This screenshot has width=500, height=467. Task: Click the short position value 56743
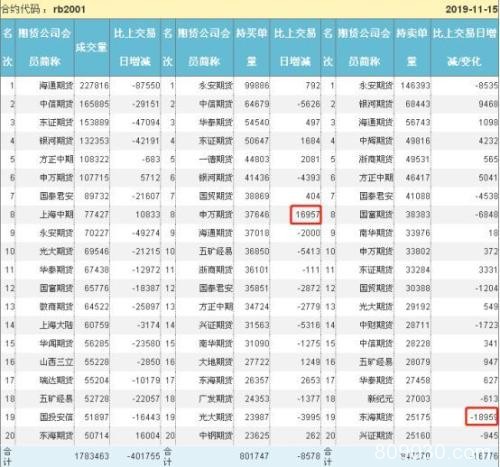click(418, 122)
